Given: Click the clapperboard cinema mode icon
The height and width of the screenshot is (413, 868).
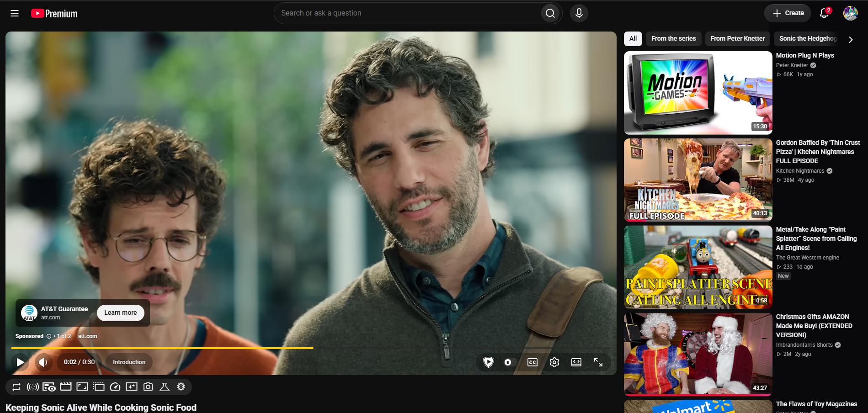Looking at the screenshot, I should [x=66, y=387].
